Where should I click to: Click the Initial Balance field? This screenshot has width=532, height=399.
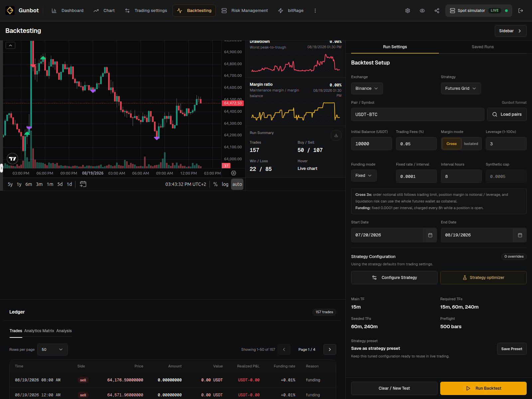(x=371, y=144)
